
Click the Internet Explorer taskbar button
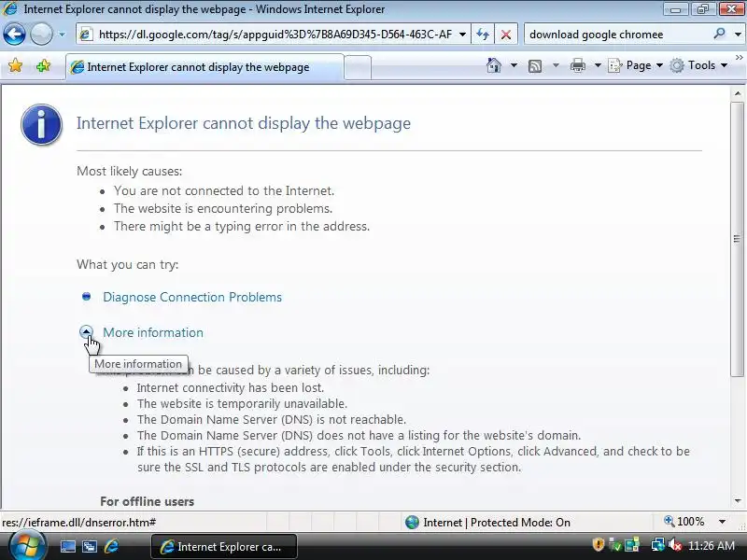coord(224,546)
